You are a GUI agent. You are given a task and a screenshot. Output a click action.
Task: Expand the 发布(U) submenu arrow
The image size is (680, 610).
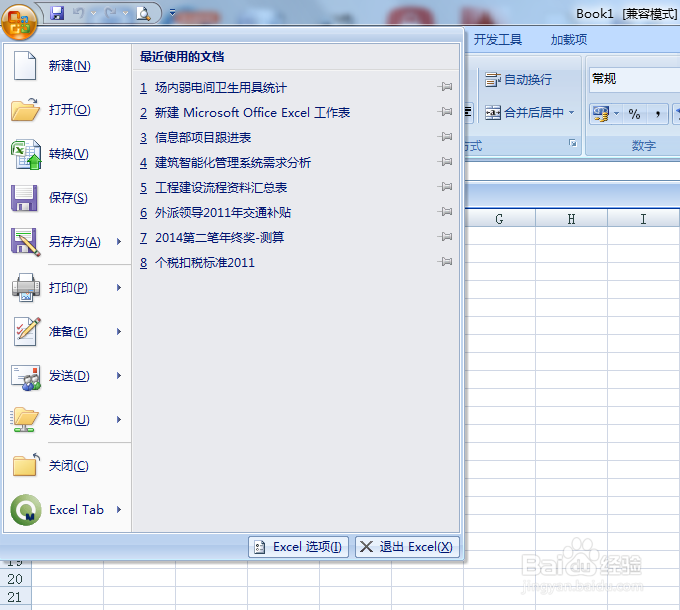tap(119, 420)
